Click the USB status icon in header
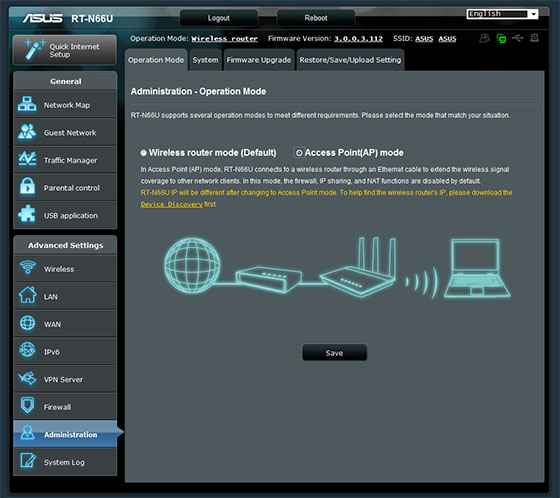 518,38
